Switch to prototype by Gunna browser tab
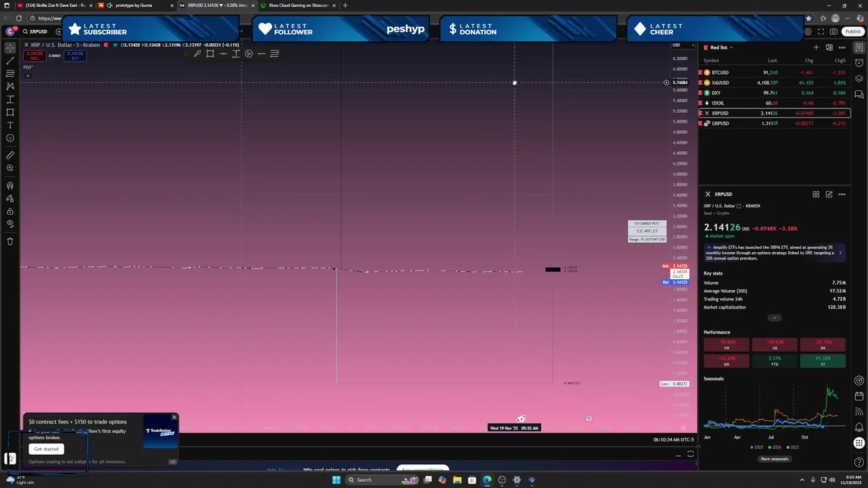Screen dimensions: 868x488 pos(134,5)
